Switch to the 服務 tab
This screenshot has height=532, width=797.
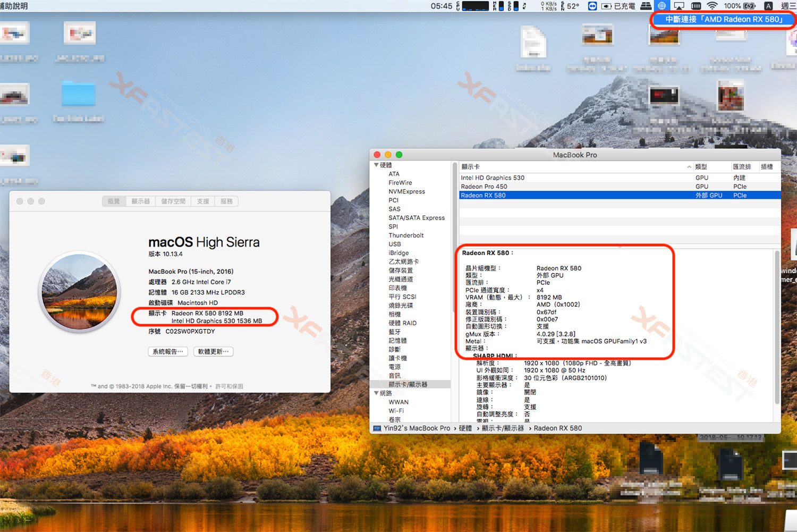(x=227, y=201)
